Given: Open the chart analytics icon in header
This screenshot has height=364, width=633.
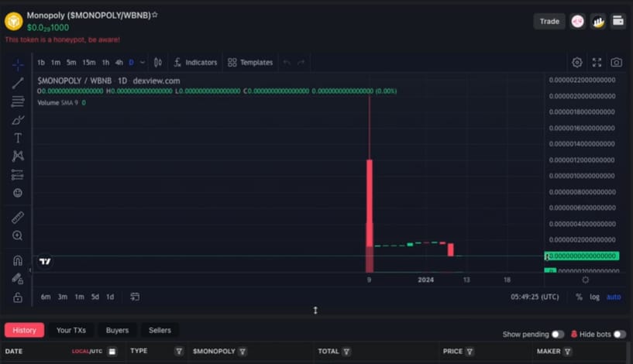Looking at the screenshot, I should coord(598,22).
